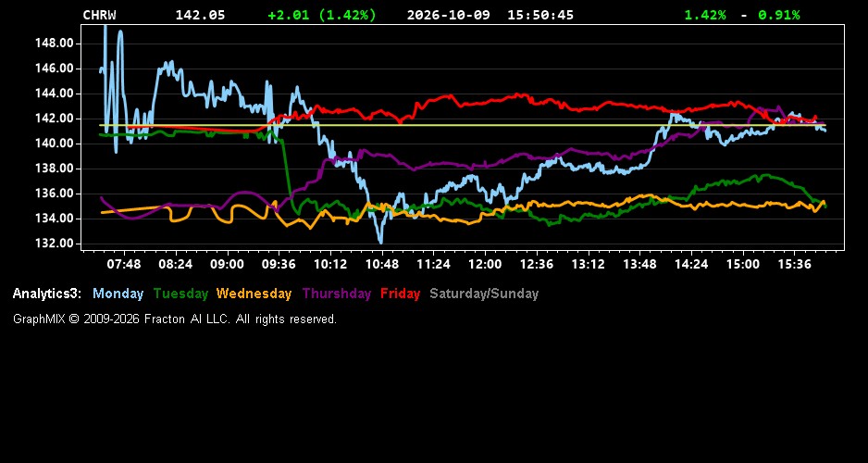Click the 144.00 price axis label
The image size is (868, 463).
54,94
